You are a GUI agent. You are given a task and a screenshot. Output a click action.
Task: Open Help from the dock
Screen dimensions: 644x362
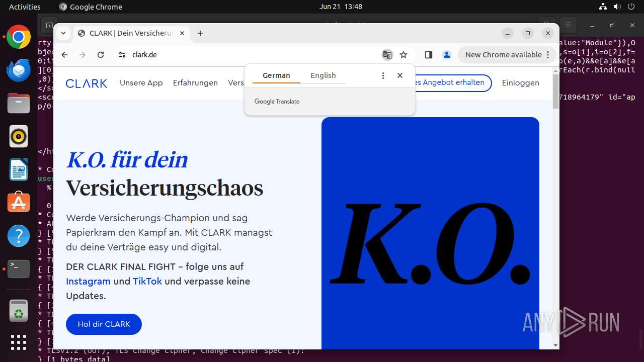tap(19, 235)
